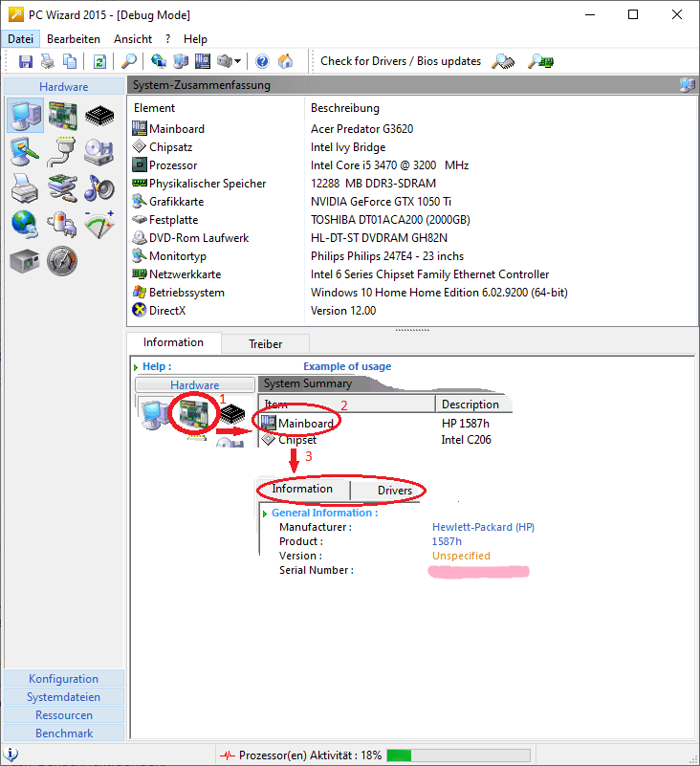Click the driver check magnifier icon

click(503, 61)
